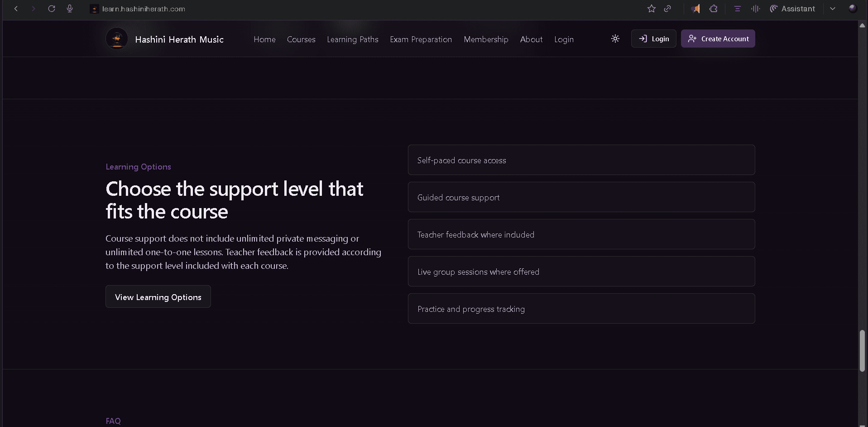
Task: Click the page vertical scrollbar thumb
Action: point(863,351)
